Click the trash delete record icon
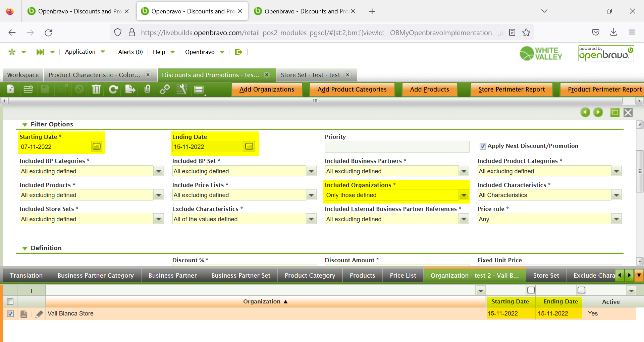The width and height of the screenshot is (644, 342). pos(96,89)
